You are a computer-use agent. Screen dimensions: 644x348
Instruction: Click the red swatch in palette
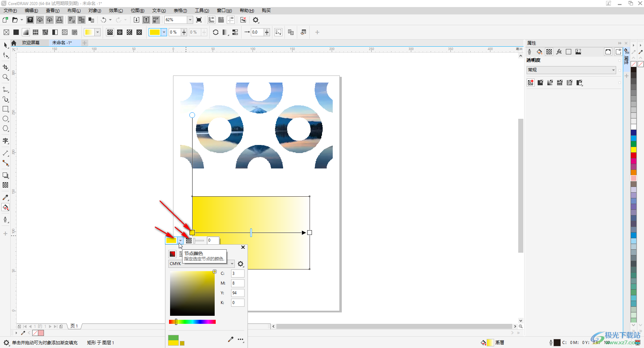click(634, 155)
